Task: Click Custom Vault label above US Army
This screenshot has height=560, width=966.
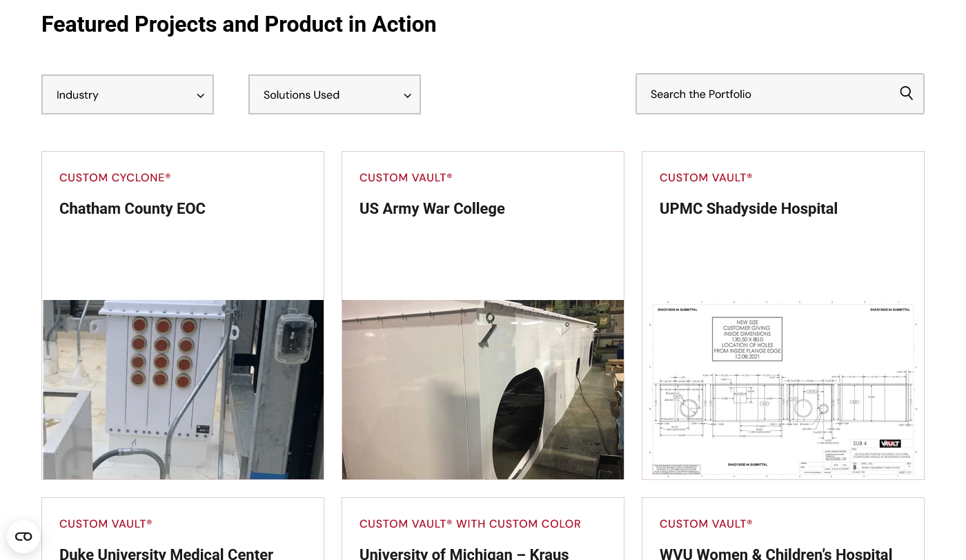Action: (406, 178)
